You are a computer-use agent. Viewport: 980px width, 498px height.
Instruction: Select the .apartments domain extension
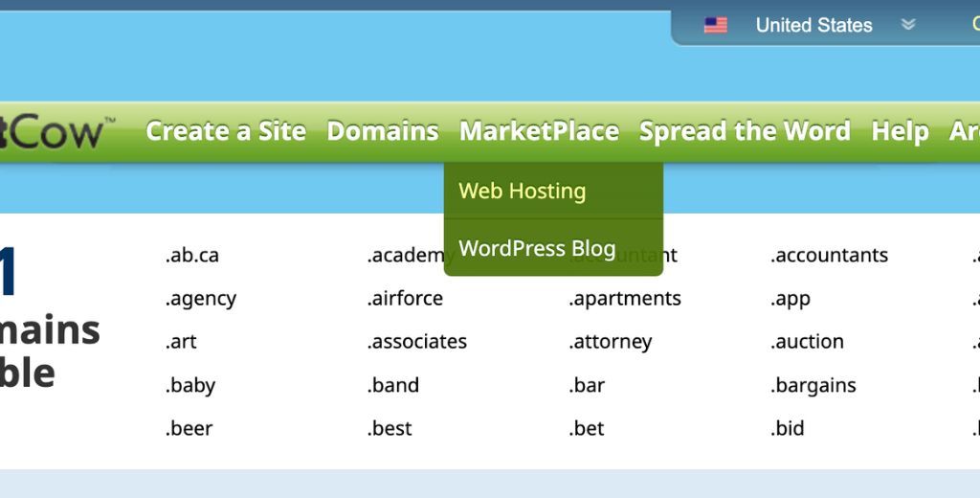pyautogui.click(x=625, y=299)
